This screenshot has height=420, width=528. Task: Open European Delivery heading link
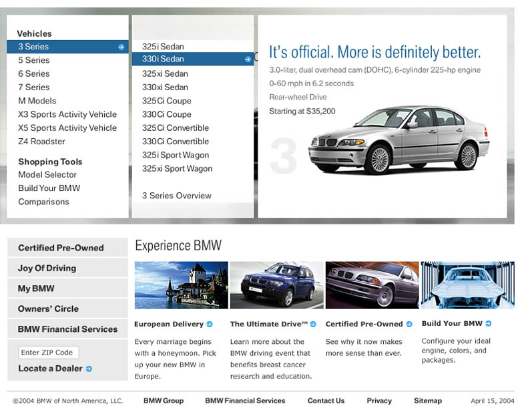169,324
